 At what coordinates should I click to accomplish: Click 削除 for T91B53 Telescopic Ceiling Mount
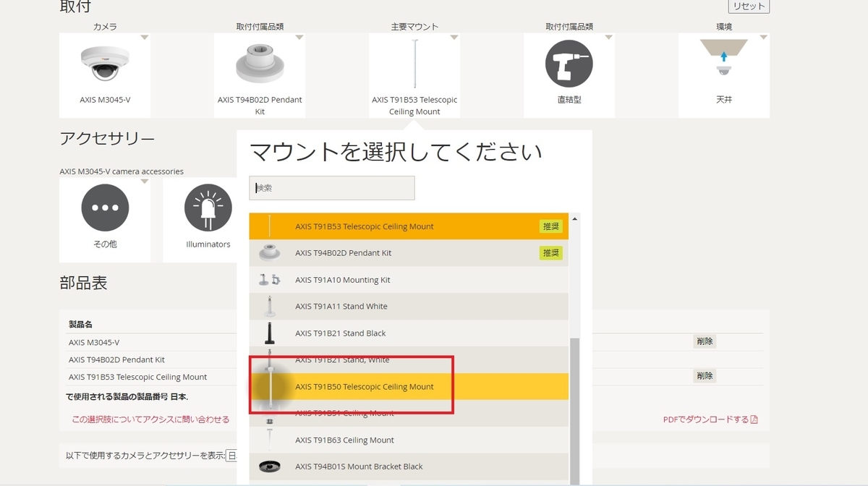(705, 376)
